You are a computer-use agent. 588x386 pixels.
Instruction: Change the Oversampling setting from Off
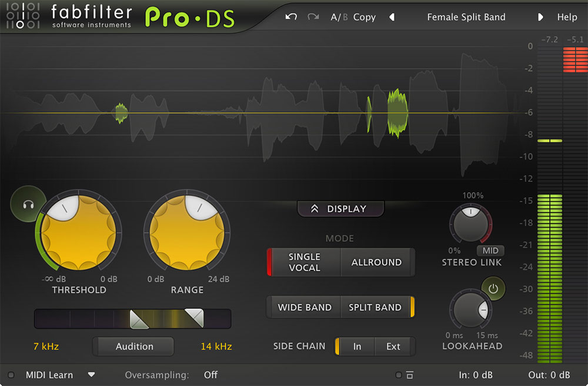211,375
